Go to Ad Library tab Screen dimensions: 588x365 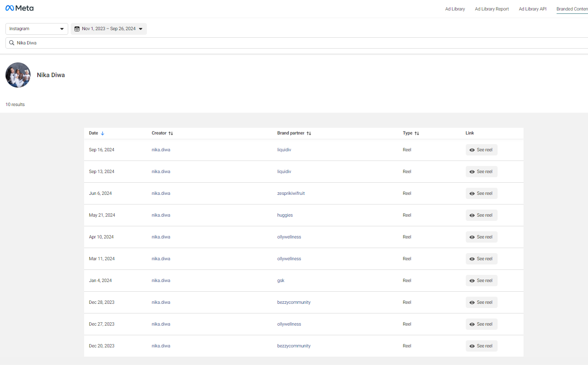click(x=455, y=9)
